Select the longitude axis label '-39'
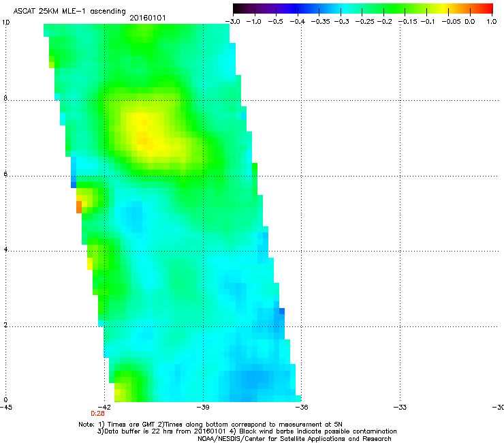 point(203,408)
